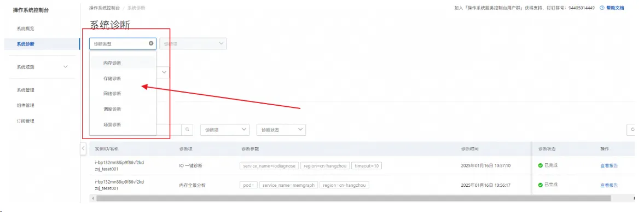Click the instance search input field
The image size is (644, 212).
click(x=169, y=129)
